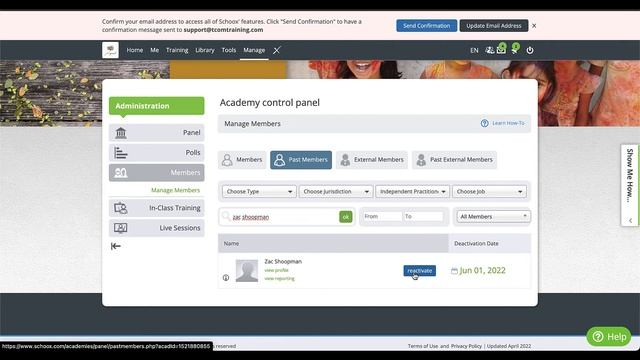The image size is (640, 360).
Task: Click the Learn How-To link
Action: point(508,123)
